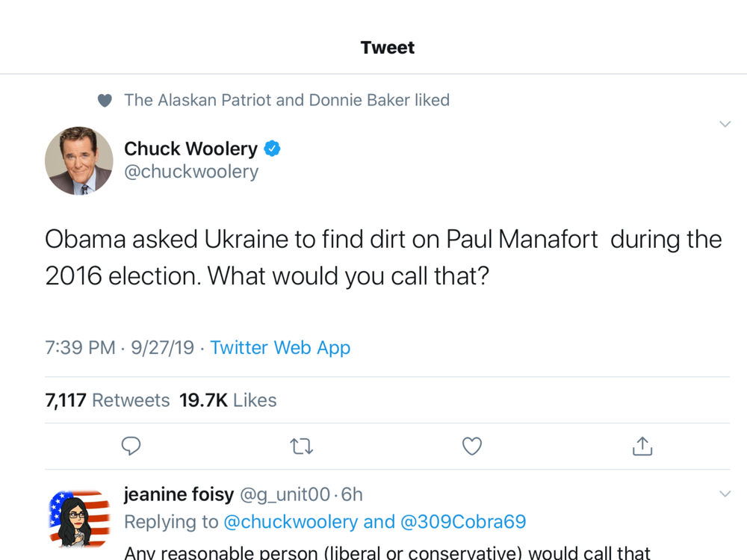This screenshot has height=560, width=747.
Task: Open Chuck Woolery's profile picture
Action: [79, 161]
